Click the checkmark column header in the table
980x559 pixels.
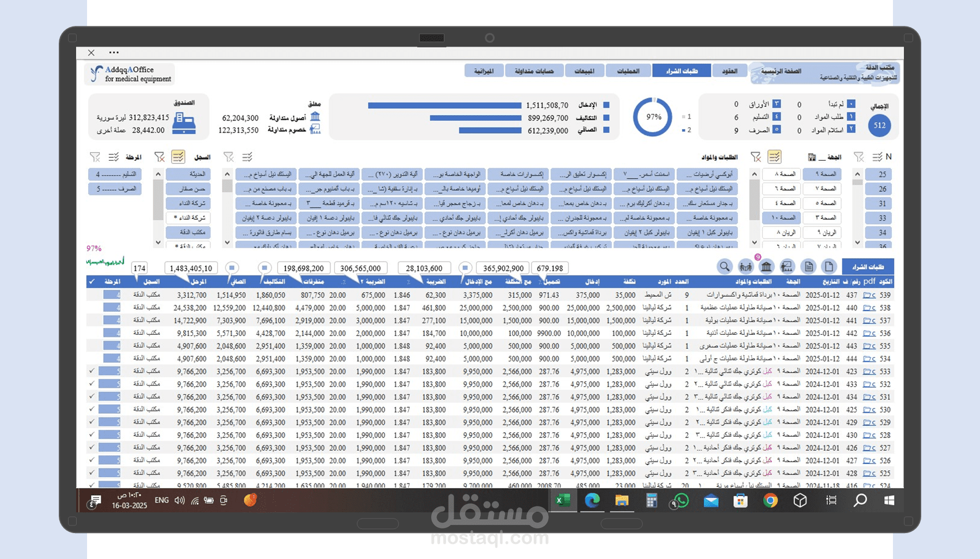(x=92, y=282)
